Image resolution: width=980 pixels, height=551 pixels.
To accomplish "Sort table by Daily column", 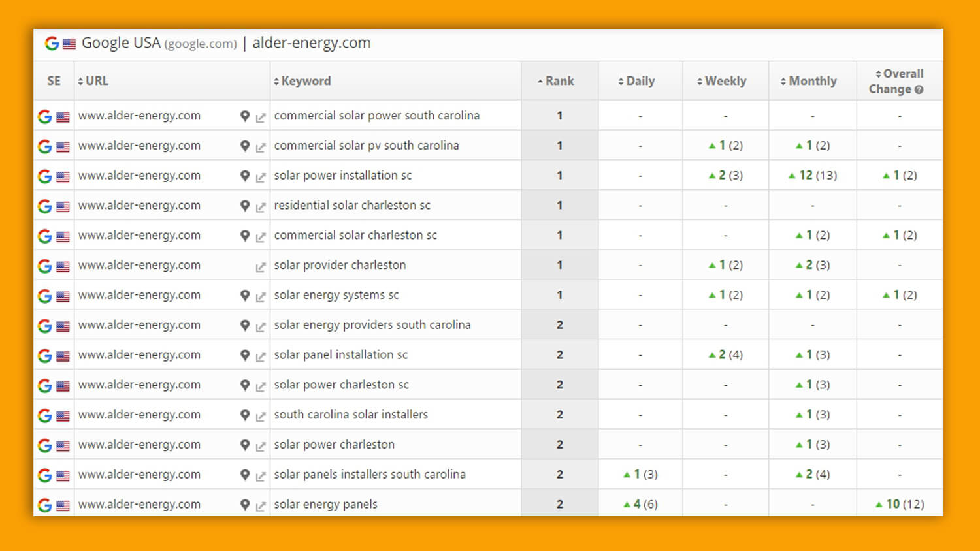I will click(x=636, y=81).
